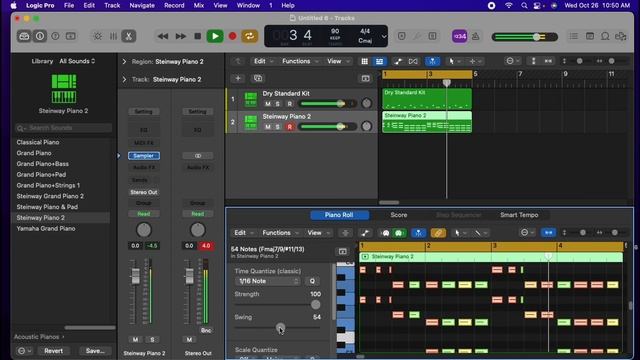
Task: Open Time Quantize 1/16 Note dropdown
Action: coord(268,281)
